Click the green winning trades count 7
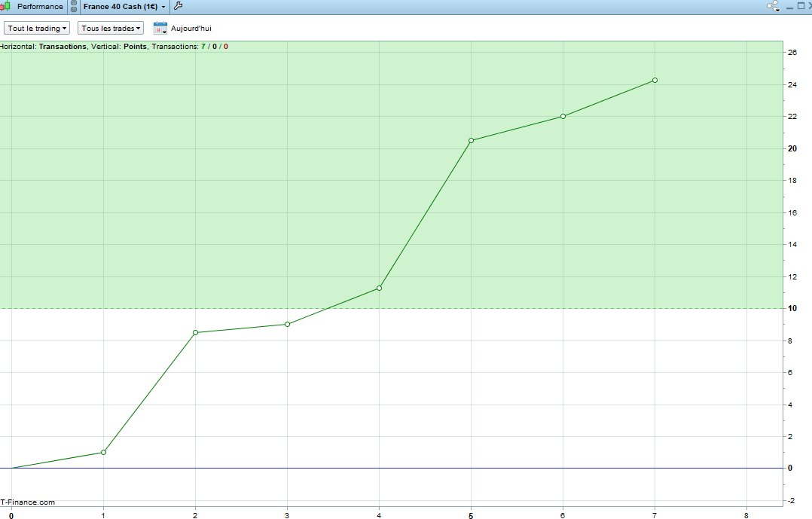 [x=203, y=47]
